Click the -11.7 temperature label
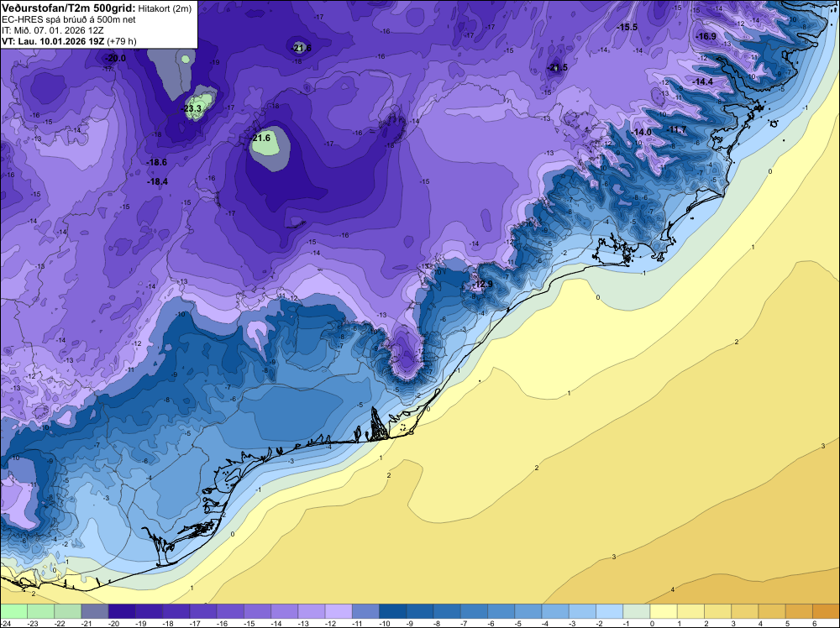This screenshot has height=628, width=840. pos(676,129)
